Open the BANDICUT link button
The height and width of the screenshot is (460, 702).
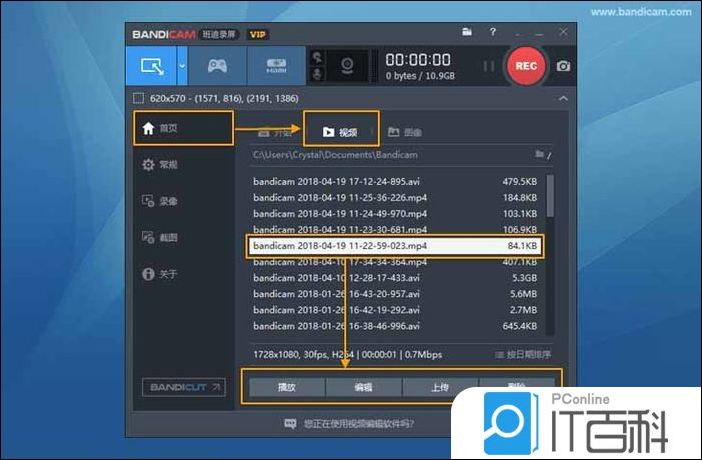point(184,387)
